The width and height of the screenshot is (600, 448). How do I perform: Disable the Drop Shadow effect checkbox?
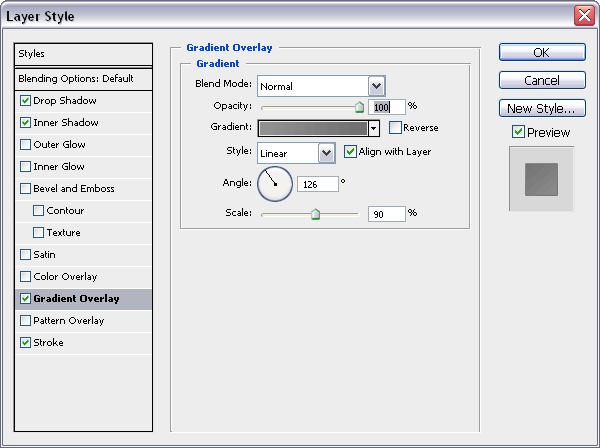click(25, 101)
